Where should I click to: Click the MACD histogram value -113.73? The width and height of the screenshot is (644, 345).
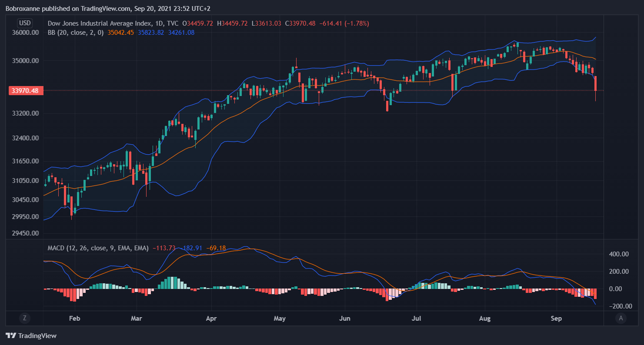pyautogui.click(x=164, y=248)
